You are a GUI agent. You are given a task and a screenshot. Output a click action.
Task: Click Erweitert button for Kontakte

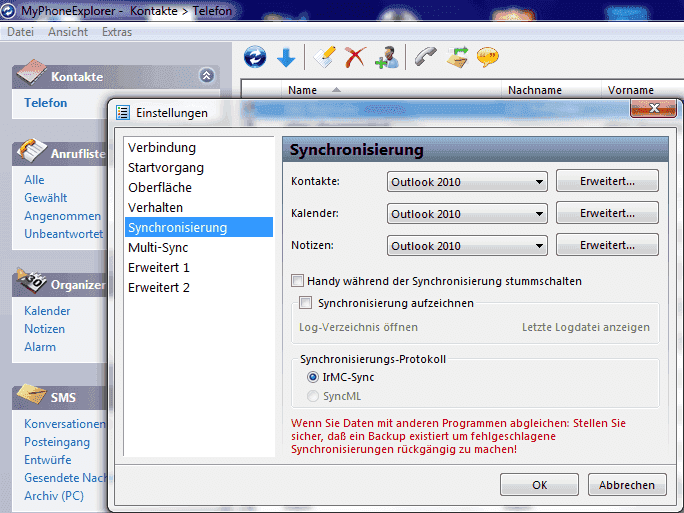[607, 181]
